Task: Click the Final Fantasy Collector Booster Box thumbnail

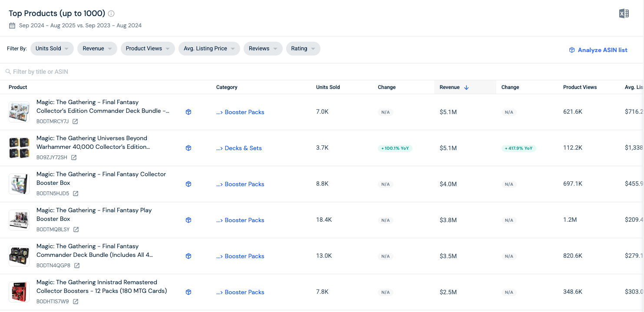Action: pyautogui.click(x=19, y=184)
